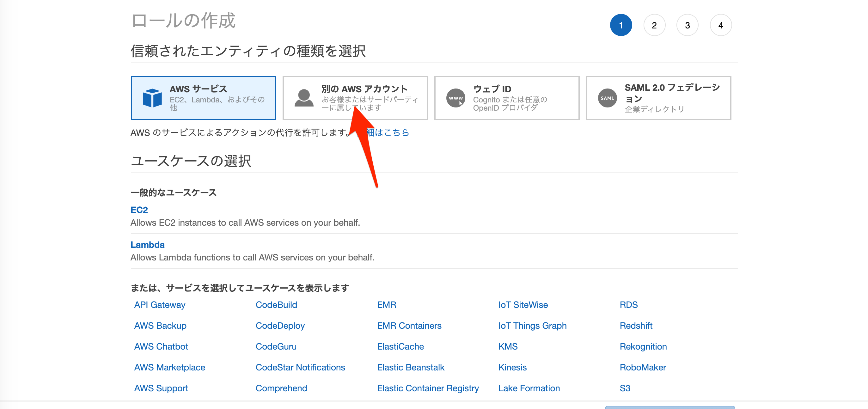Choose the ウェブ ID entity card
The image size is (868, 409).
click(506, 98)
